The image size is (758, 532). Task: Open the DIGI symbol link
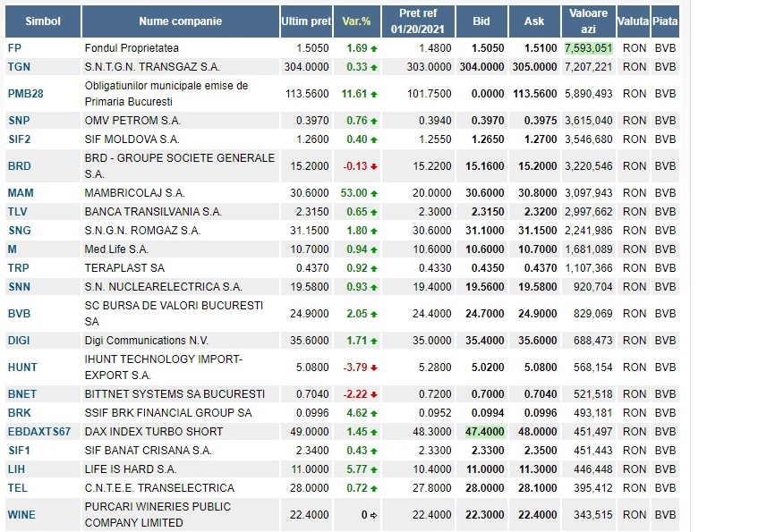[19, 341]
